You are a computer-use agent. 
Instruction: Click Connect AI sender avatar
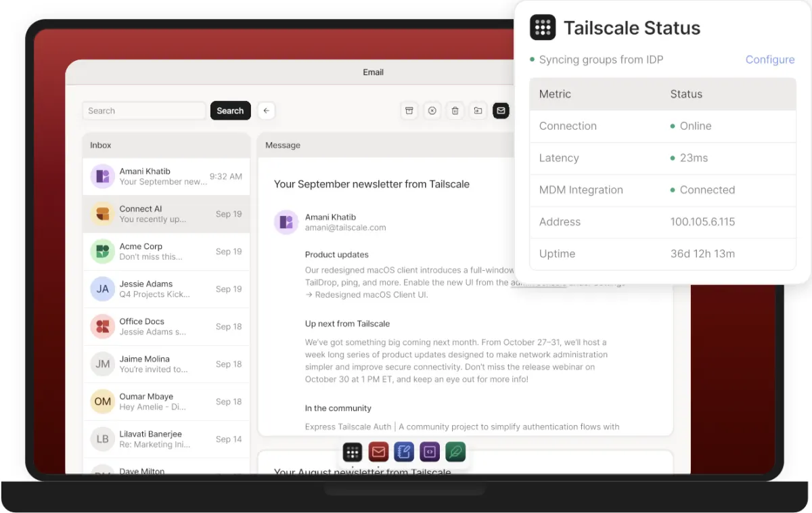102,214
